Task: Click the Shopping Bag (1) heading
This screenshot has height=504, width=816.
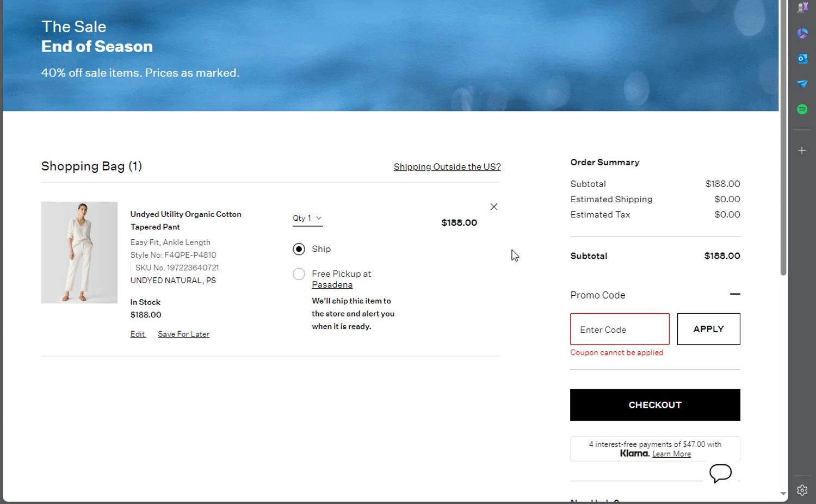Action: 91,166
